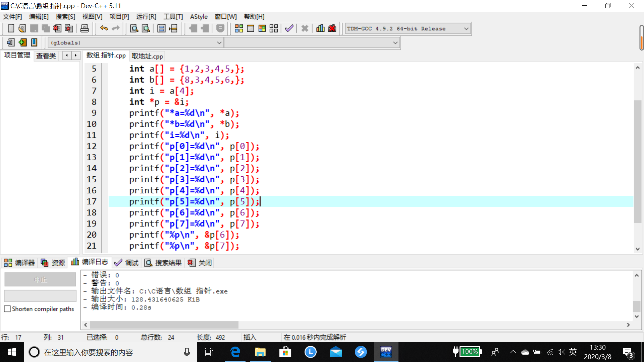Enable Shorten compiler paths checkbox

pyautogui.click(x=7, y=309)
